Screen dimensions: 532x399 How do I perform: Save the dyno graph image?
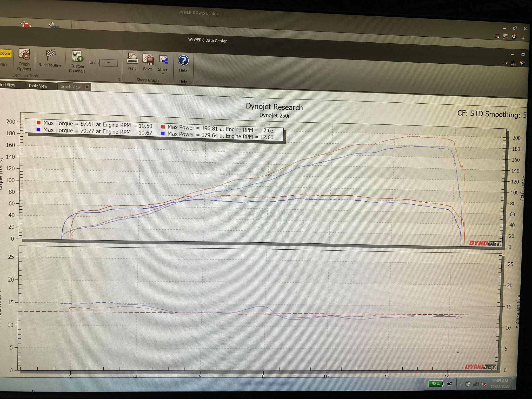(x=148, y=63)
